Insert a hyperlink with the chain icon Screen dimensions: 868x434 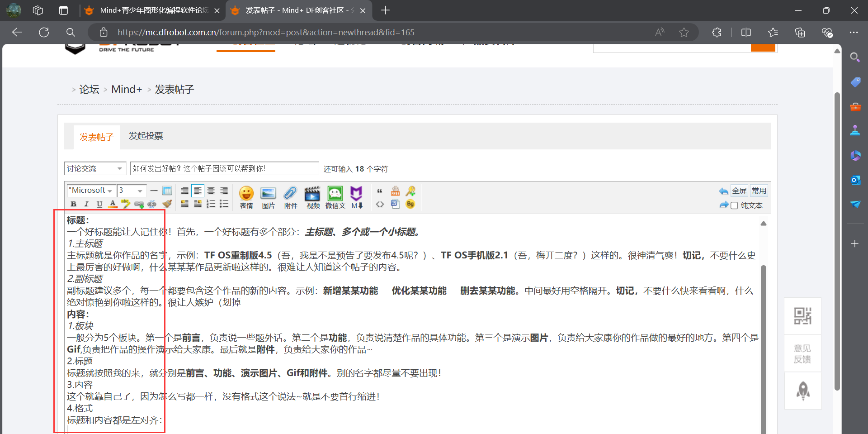[139, 204]
